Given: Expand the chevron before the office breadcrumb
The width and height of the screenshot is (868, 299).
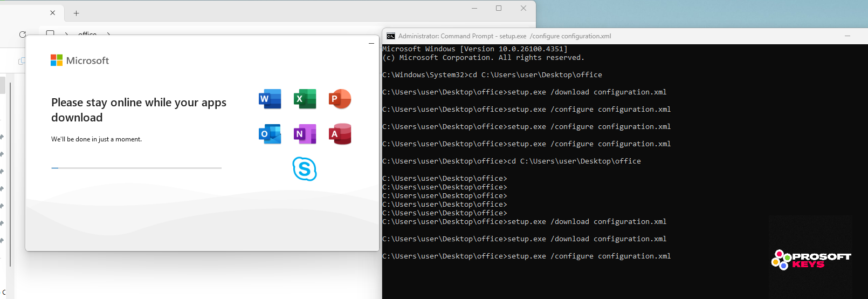Looking at the screenshot, I should [66, 33].
